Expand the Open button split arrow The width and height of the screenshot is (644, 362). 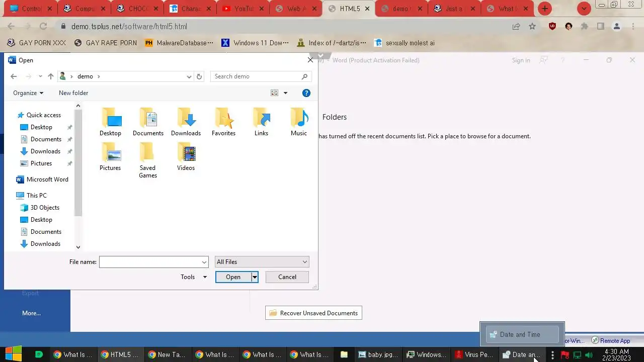(255, 277)
